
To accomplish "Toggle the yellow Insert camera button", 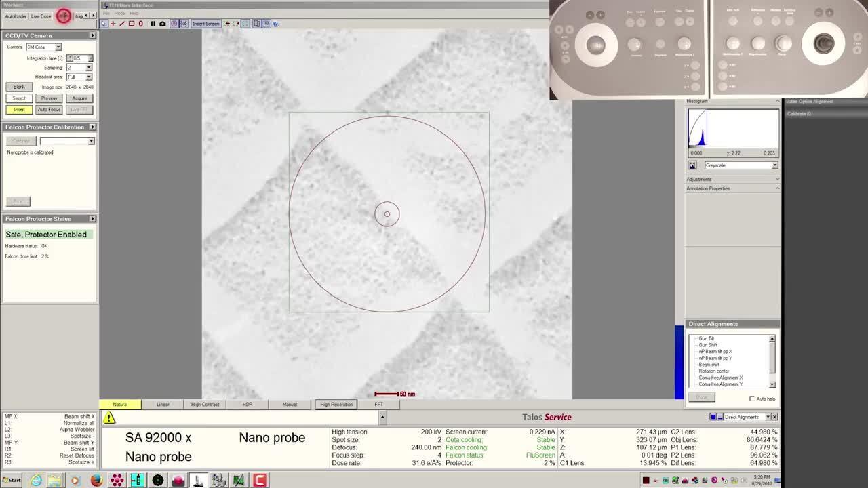I will 19,110.
